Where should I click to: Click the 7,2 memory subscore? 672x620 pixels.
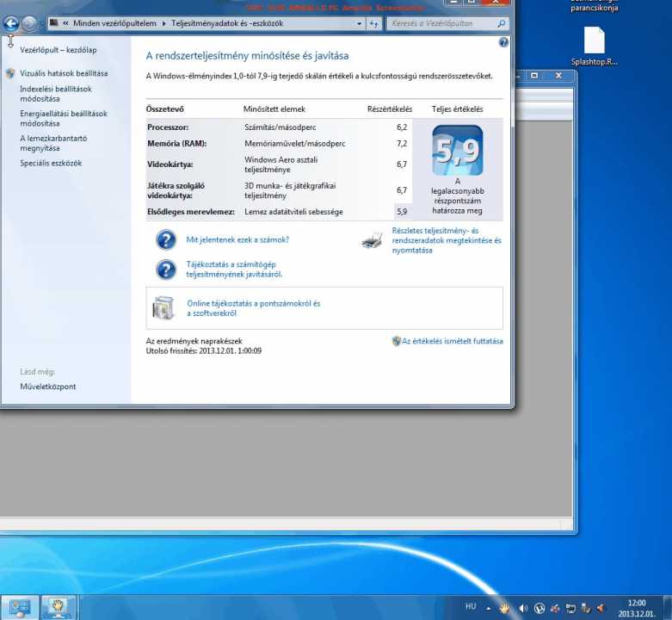[x=402, y=144]
